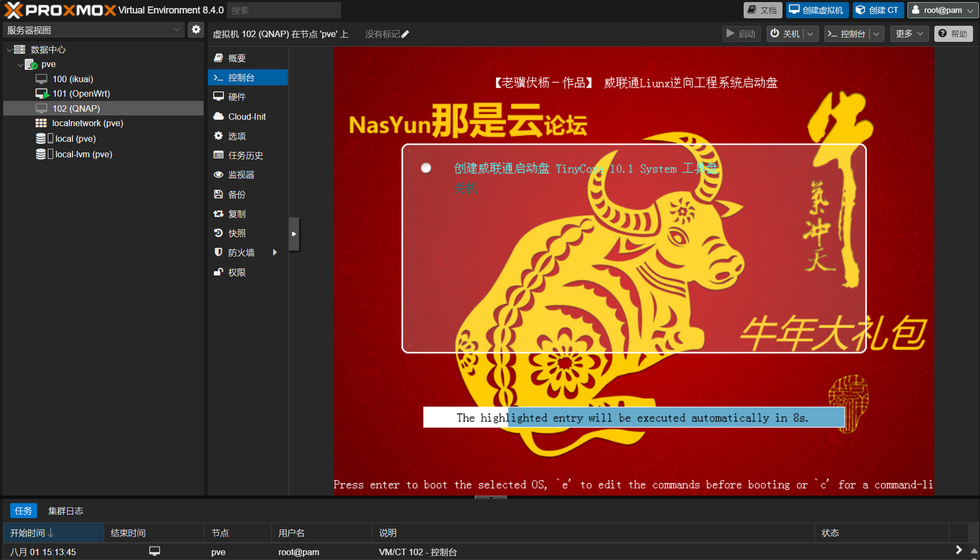Click task description VM/CT 102 - 控制台
Viewport: 980px width, 560px height.
click(x=418, y=552)
